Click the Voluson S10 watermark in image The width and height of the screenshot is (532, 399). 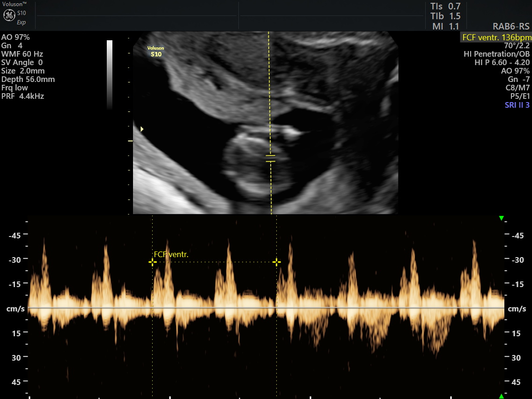click(x=156, y=51)
